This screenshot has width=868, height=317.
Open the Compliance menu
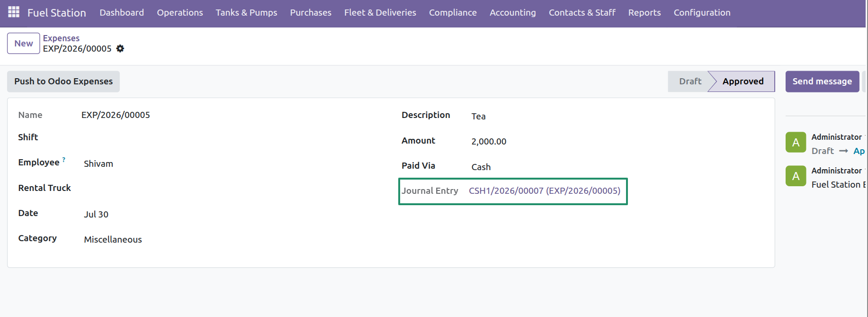point(453,13)
